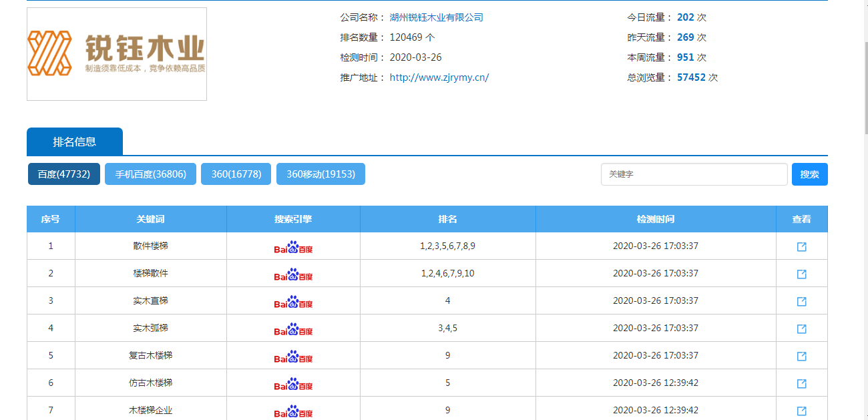Click inside the 关键字 keyword input field
Image resolution: width=868 pixels, height=420 pixels.
coord(694,174)
